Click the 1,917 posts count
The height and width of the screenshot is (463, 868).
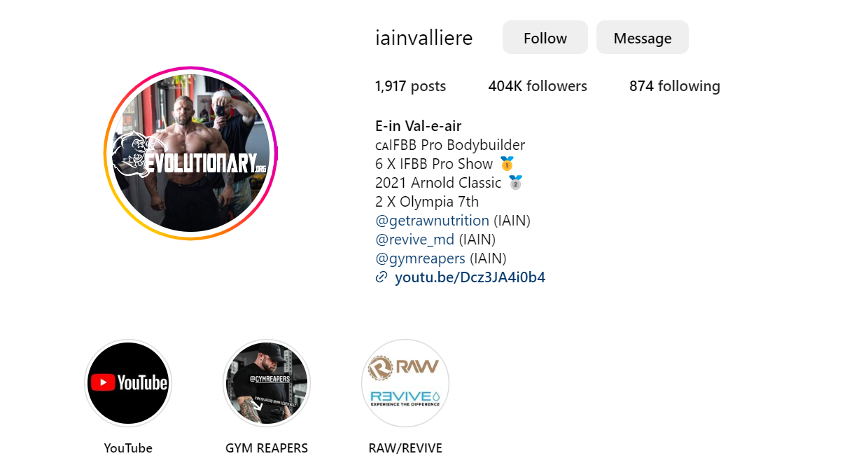410,86
